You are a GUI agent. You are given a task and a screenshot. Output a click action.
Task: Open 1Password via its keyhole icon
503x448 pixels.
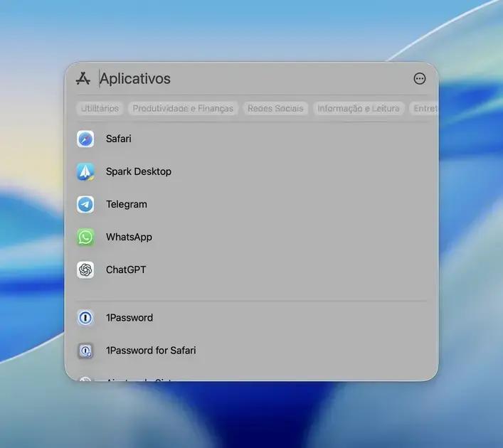click(x=85, y=318)
